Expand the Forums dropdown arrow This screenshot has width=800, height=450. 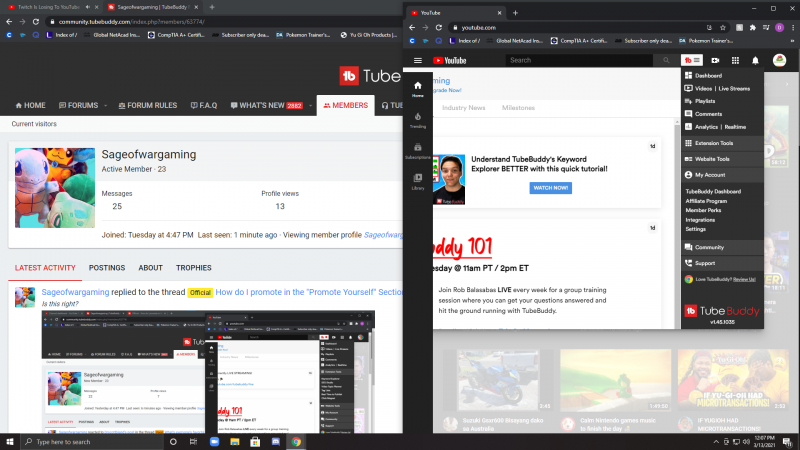click(x=104, y=106)
